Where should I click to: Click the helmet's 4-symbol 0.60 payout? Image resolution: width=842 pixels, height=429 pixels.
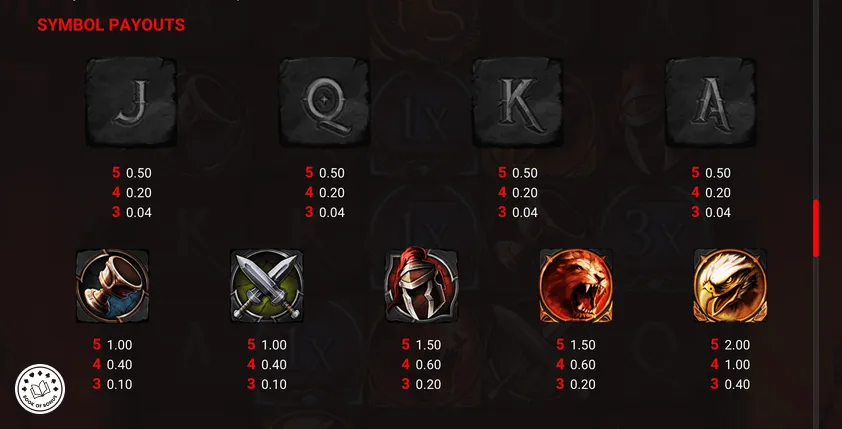coord(429,365)
